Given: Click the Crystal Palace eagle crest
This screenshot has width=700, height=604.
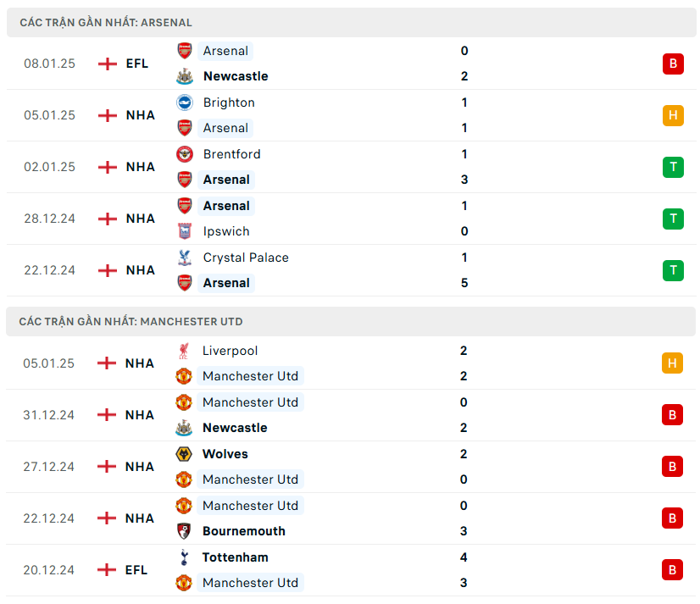Looking at the screenshot, I should [184, 258].
